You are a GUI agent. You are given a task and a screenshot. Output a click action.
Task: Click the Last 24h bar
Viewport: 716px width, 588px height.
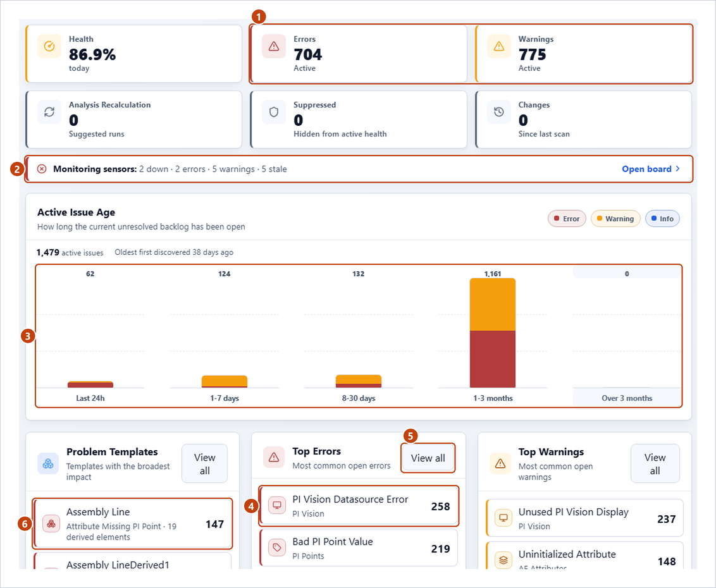pos(90,384)
